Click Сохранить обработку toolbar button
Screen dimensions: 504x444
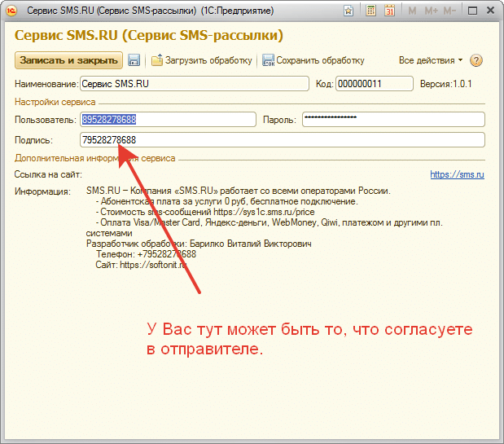(x=313, y=60)
